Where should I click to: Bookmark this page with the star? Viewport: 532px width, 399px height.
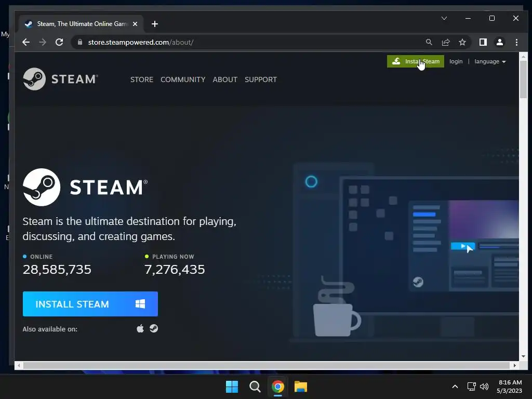pyautogui.click(x=462, y=42)
